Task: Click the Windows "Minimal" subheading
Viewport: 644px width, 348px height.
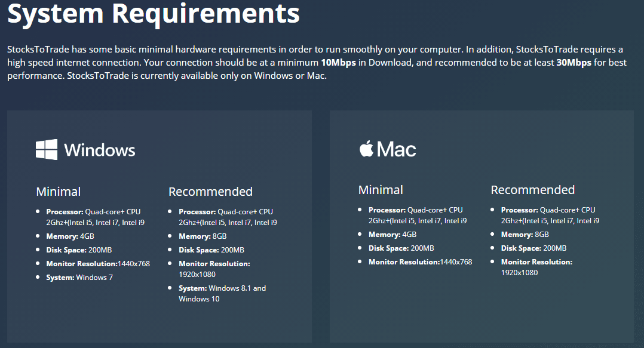Action: (x=59, y=191)
